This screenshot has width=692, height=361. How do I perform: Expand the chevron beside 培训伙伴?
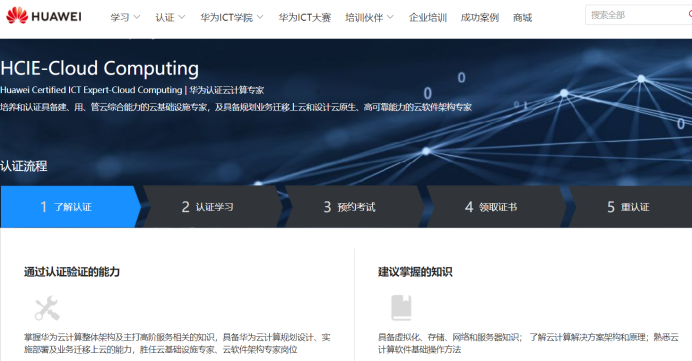click(x=390, y=17)
